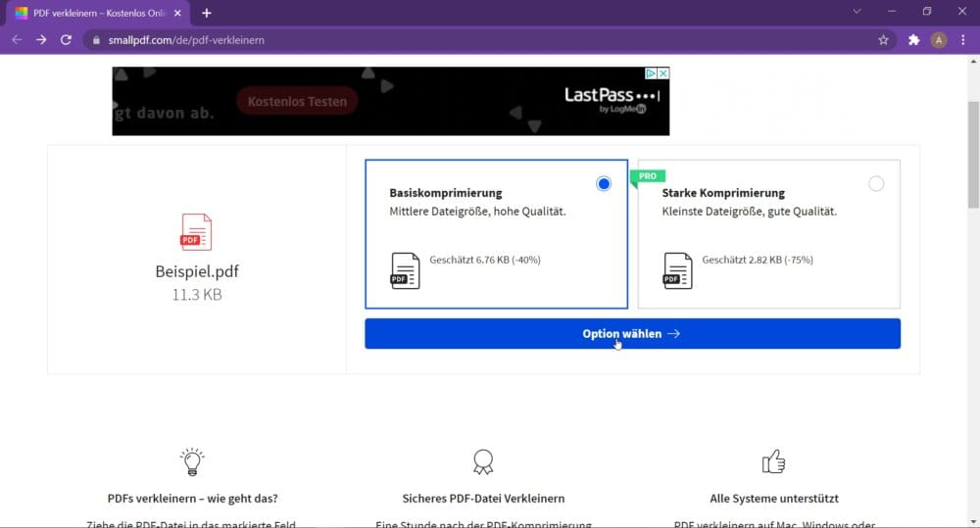Select the Starke Komprimierung radio button

click(876, 184)
